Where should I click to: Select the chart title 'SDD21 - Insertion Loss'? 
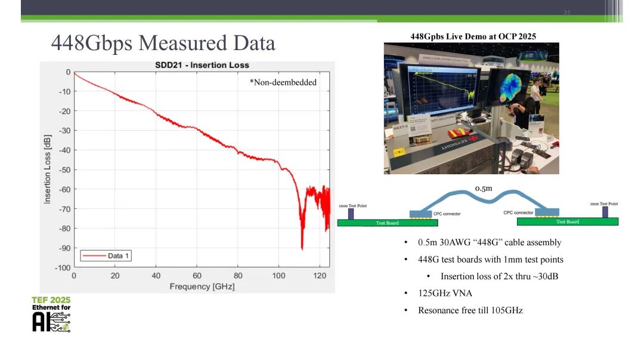(x=202, y=65)
